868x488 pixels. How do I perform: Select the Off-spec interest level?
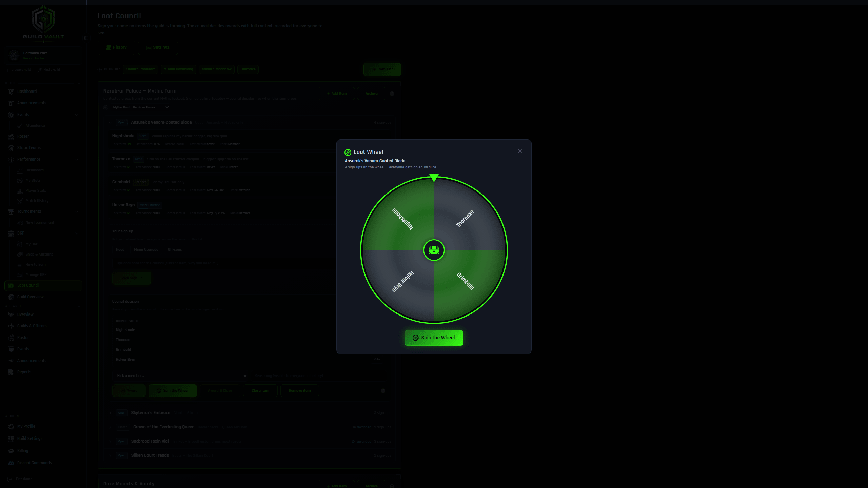click(x=175, y=250)
